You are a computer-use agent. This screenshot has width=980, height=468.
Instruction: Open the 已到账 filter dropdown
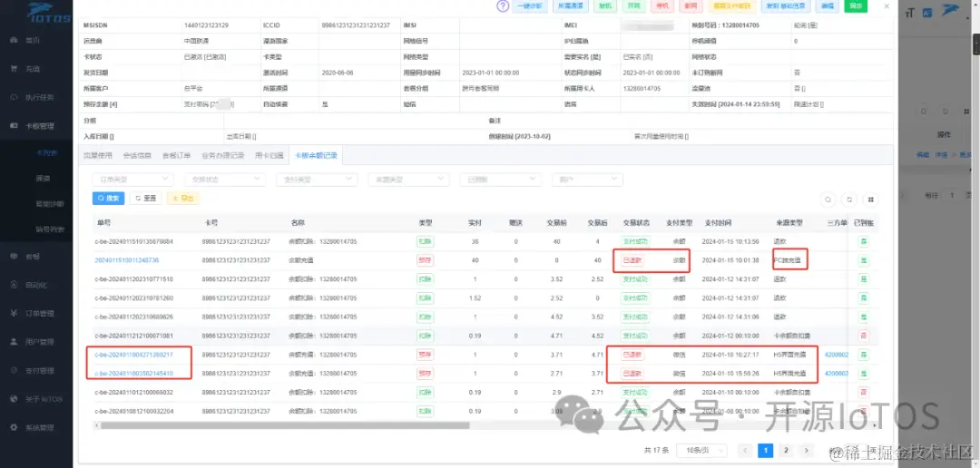(501, 180)
